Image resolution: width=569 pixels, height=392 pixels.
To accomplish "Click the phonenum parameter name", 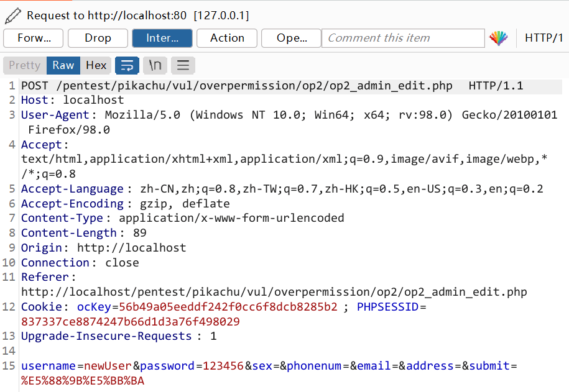I will [314, 367].
